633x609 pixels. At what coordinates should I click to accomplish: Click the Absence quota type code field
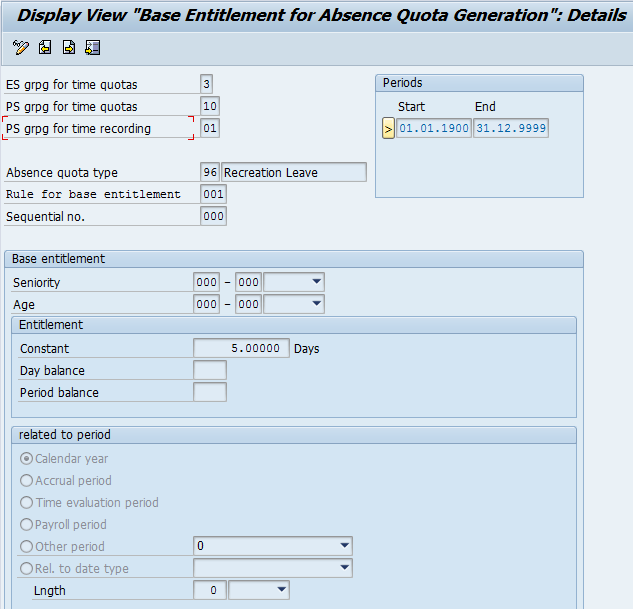click(x=210, y=172)
